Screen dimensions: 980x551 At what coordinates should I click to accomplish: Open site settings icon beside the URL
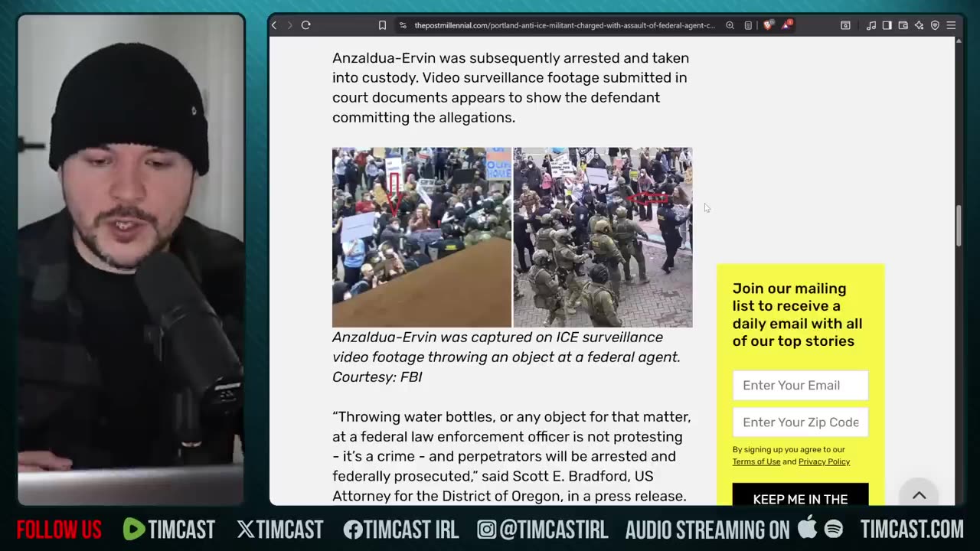pyautogui.click(x=403, y=25)
